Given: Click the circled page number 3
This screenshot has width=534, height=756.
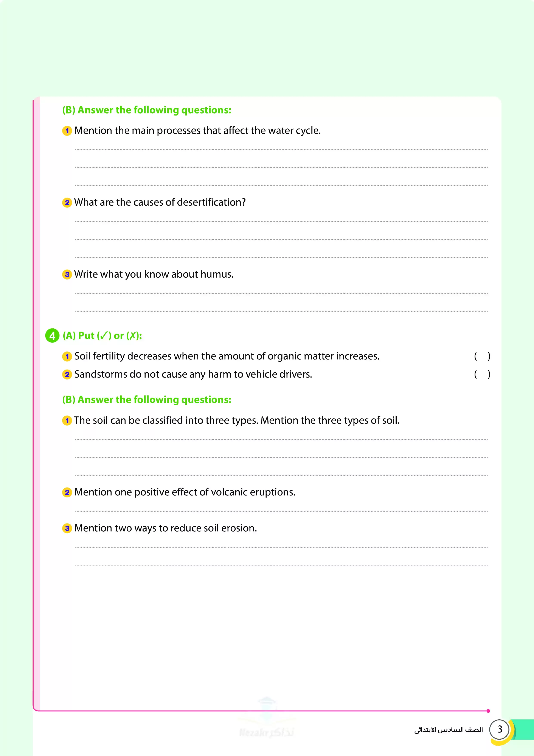Looking at the screenshot, I should point(500,729).
